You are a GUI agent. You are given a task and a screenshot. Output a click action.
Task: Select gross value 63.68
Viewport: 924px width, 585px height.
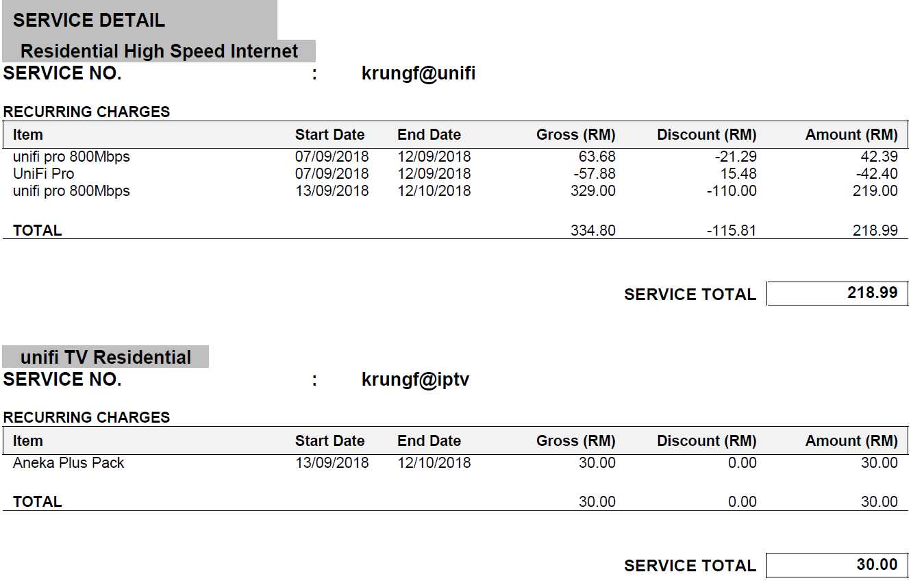pos(597,157)
